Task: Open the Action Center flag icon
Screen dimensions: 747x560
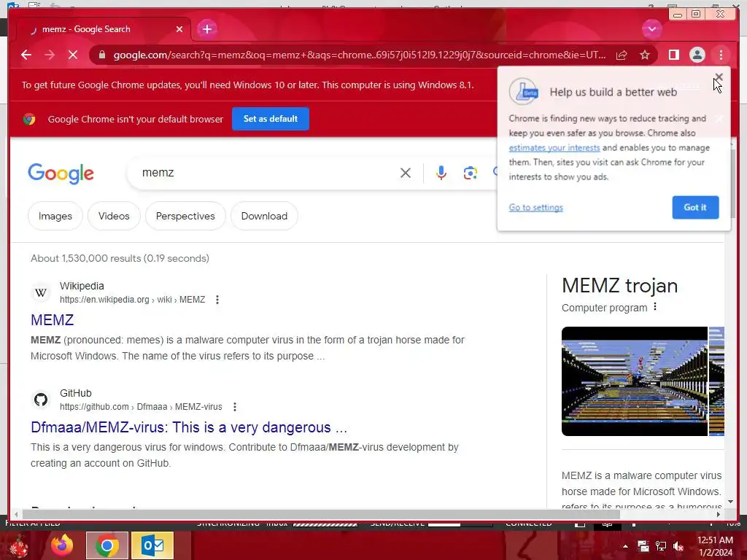Action: point(643,546)
